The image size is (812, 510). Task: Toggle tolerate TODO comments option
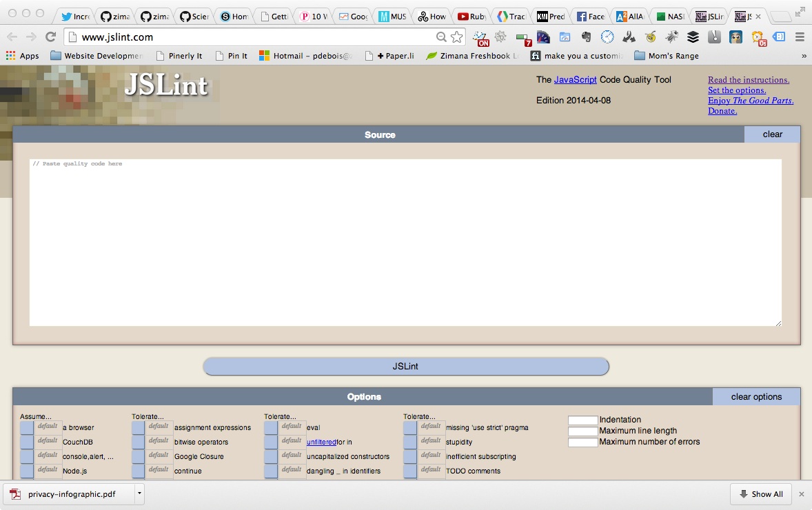tap(409, 471)
